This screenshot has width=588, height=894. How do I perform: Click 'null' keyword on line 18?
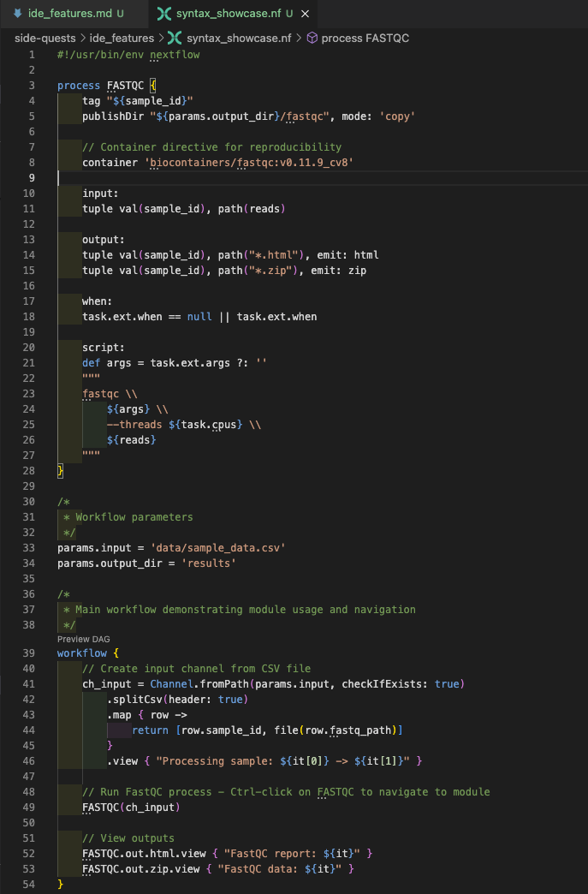coord(199,317)
